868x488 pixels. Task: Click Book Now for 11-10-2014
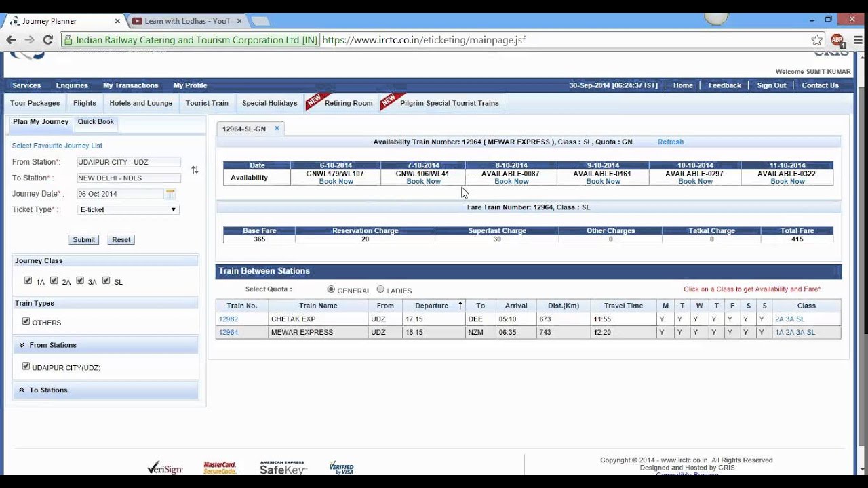coord(787,182)
